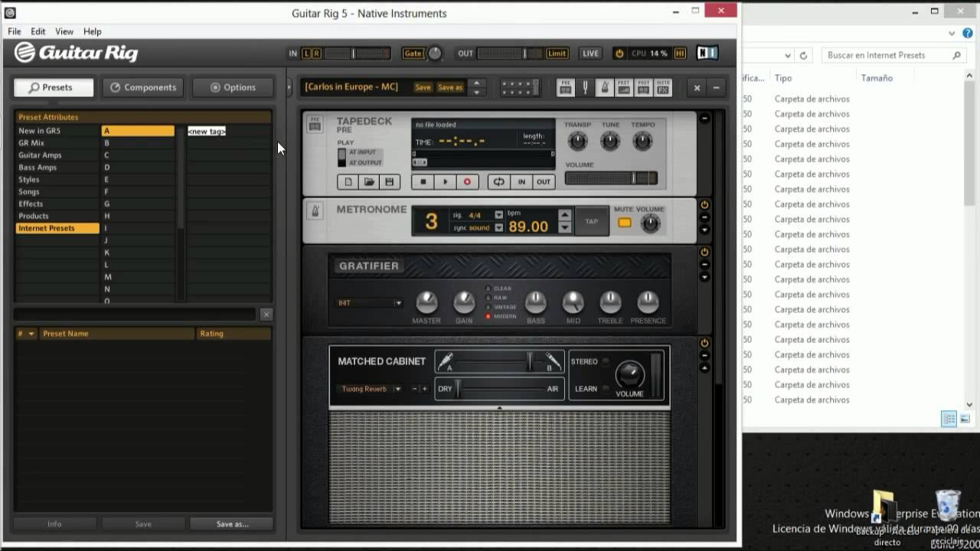Switch Tapedeck play at input/output
The height and width of the screenshot is (551, 980).
pyautogui.click(x=342, y=157)
